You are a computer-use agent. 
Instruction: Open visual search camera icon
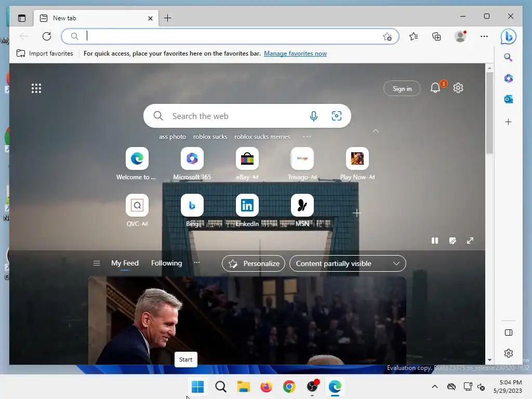click(337, 116)
